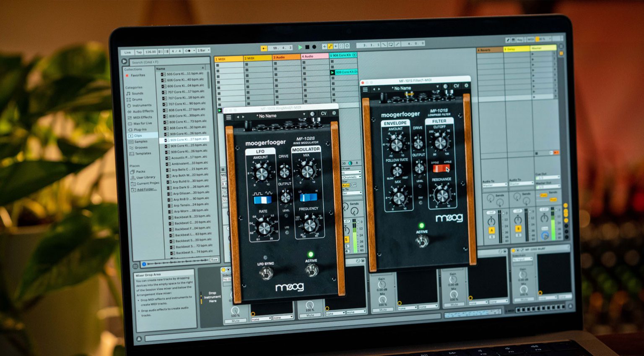The image size is (644, 356).
Task: Toggle the LFO waveform switch
Action: (x=263, y=200)
